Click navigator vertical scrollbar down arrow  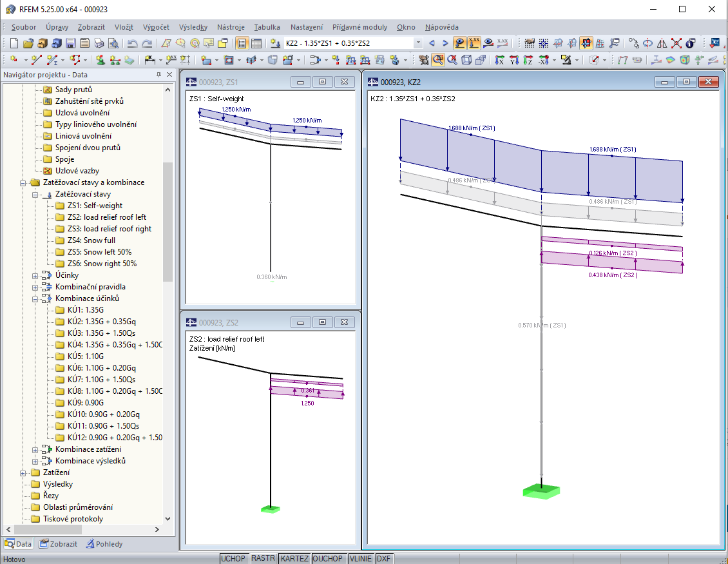click(x=168, y=518)
